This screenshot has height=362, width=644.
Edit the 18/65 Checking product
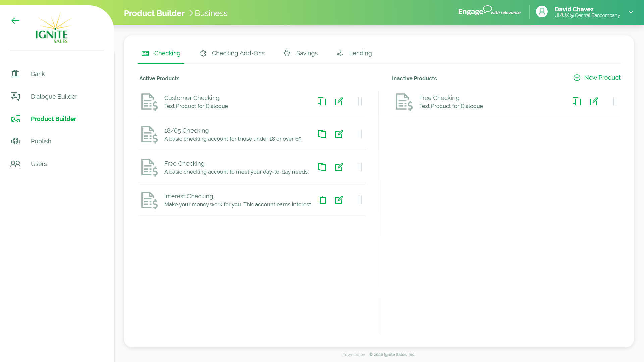339,134
